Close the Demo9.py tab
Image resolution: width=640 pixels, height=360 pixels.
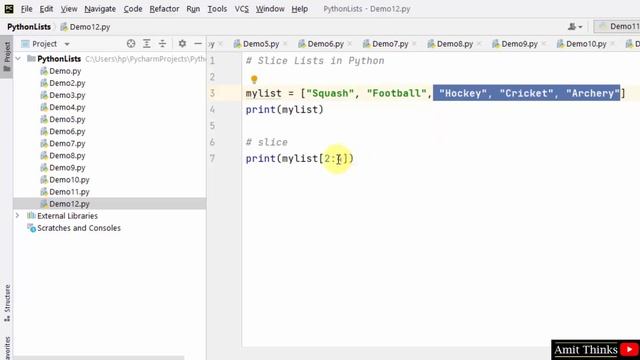pos(544,44)
